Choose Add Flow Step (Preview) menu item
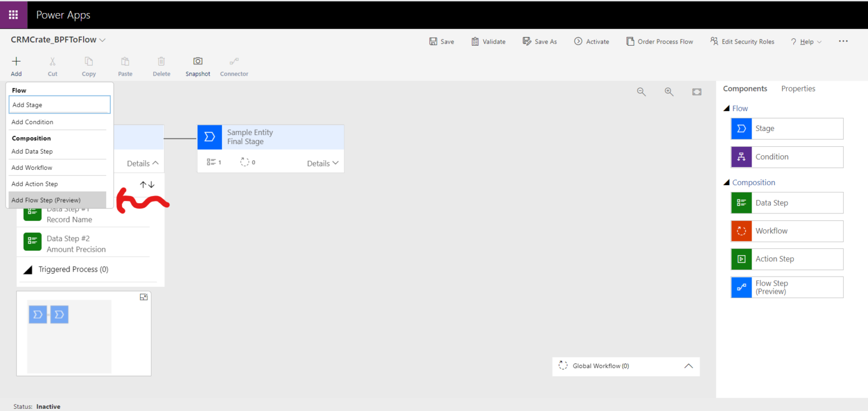The height and width of the screenshot is (411, 868). click(46, 200)
